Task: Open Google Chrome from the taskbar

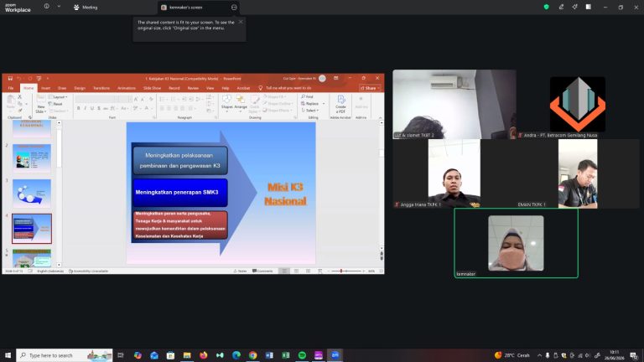Action: [x=252, y=355]
